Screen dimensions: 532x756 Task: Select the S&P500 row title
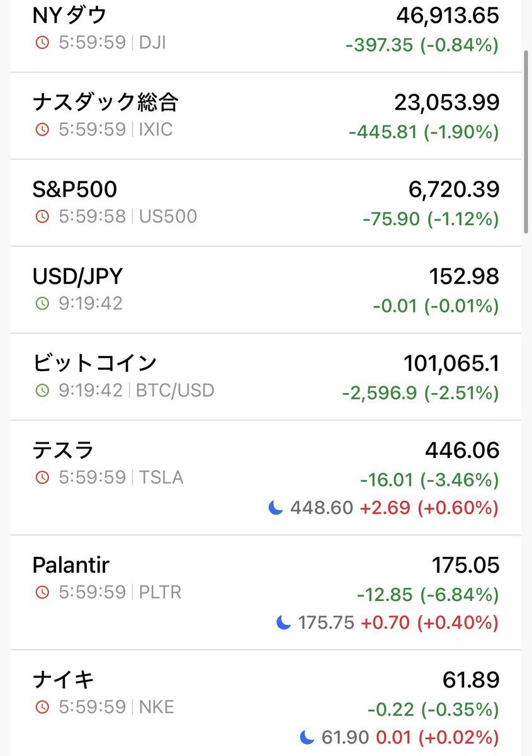[75, 189]
